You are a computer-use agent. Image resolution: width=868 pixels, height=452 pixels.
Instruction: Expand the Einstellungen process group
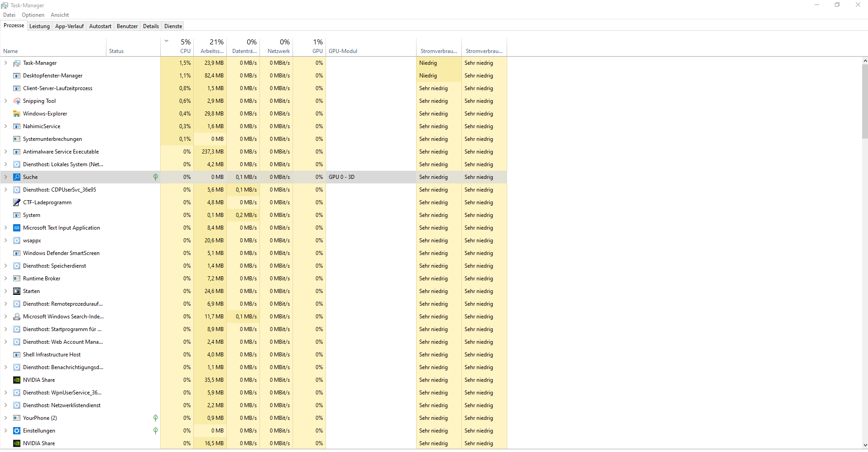click(5, 431)
